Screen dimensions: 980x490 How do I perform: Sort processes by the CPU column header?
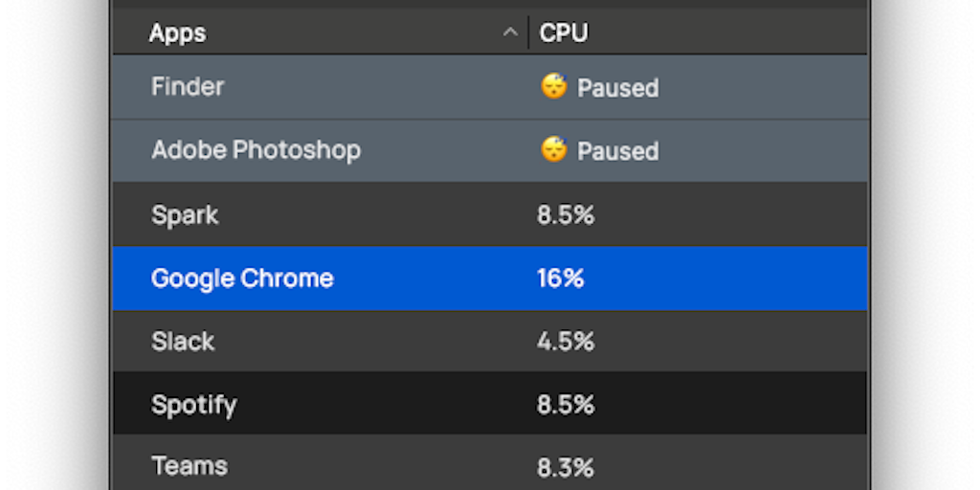tap(564, 33)
